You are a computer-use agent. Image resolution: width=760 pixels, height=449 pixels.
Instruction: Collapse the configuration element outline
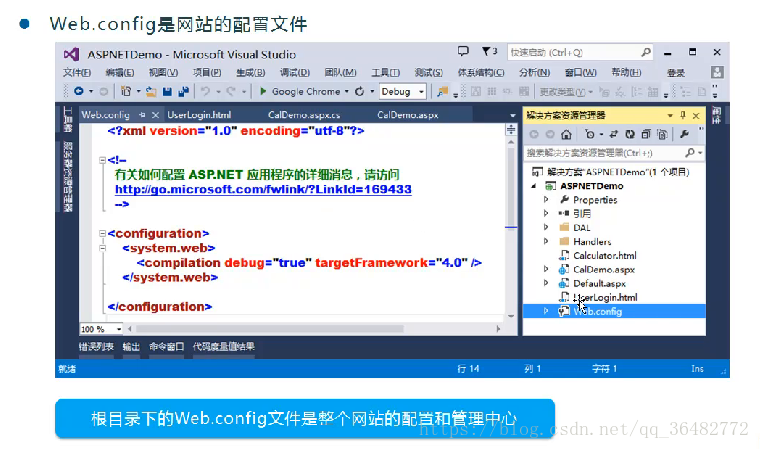point(102,233)
